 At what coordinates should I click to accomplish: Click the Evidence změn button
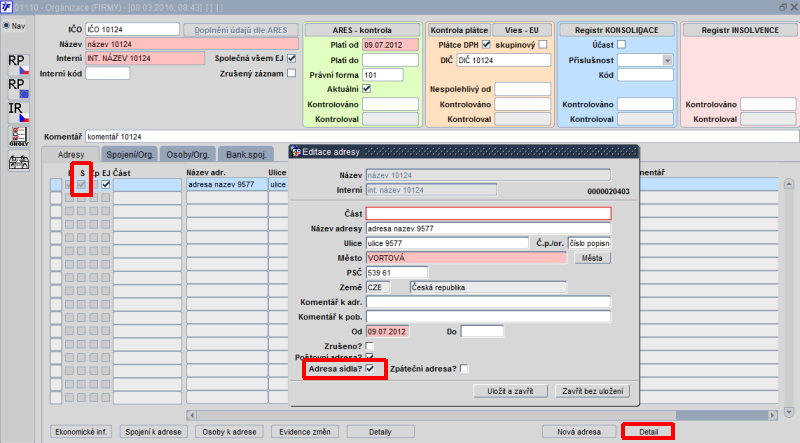coord(305,432)
